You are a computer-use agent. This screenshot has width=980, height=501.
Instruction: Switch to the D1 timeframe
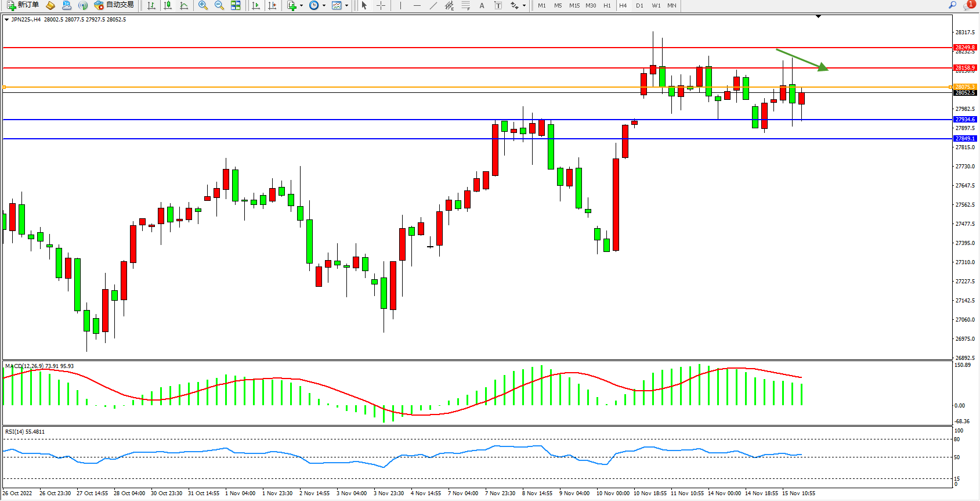click(639, 5)
